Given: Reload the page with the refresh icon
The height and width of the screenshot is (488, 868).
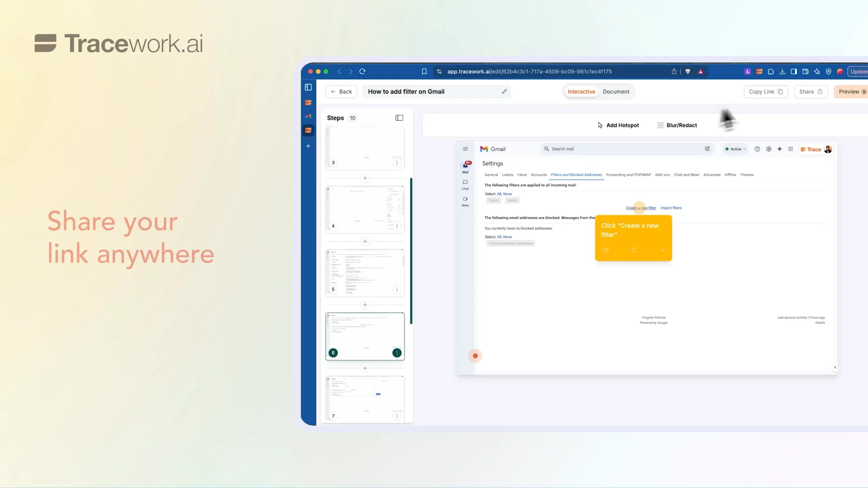Looking at the screenshot, I should [362, 71].
